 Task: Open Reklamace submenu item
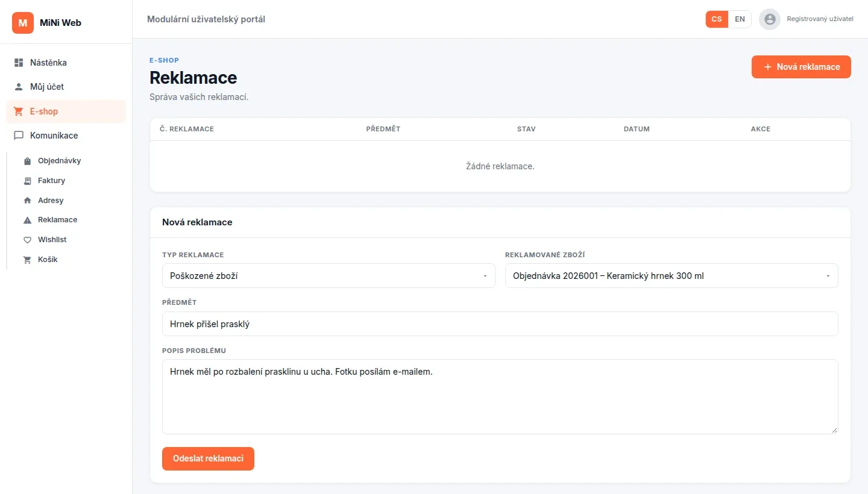point(71,220)
